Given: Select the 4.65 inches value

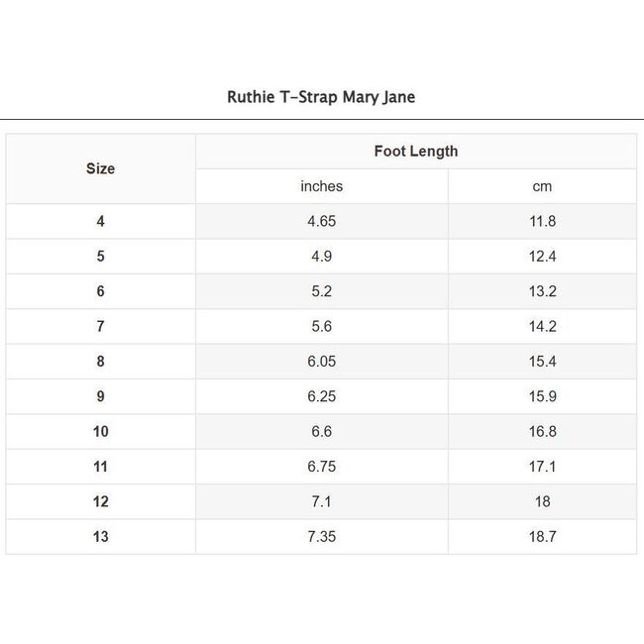Looking at the screenshot, I should [x=321, y=221].
